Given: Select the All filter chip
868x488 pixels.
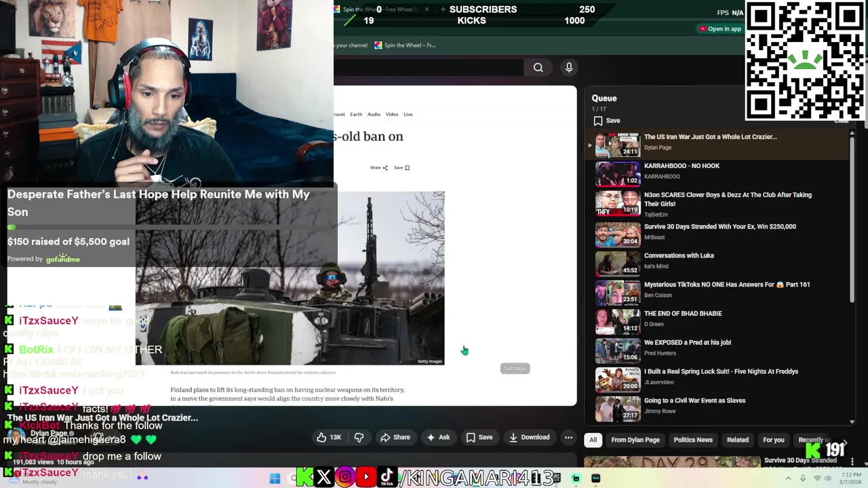Looking at the screenshot, I should pos(593,440).
